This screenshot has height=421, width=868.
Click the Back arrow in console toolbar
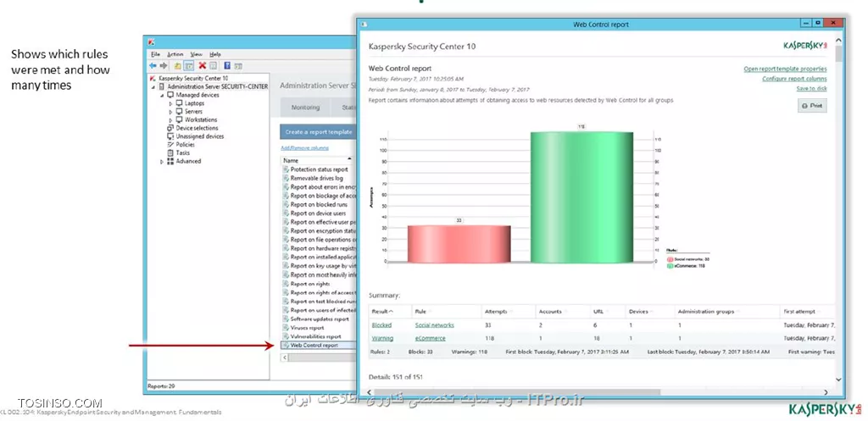point(153,65)
